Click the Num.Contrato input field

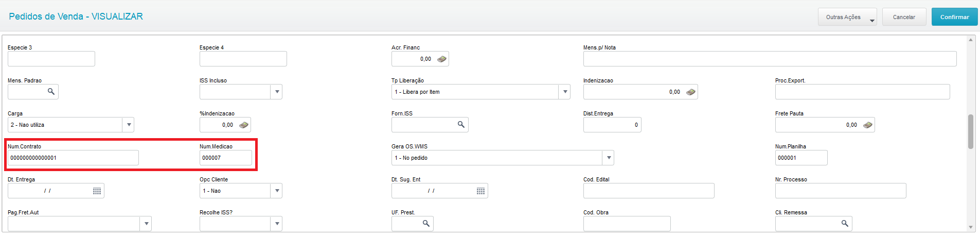(x=73, y=158)
